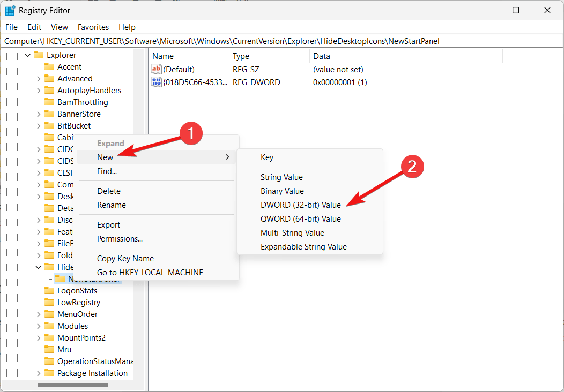Expand the MenuOrder tree node
The height and width of the screenshot is (392, 564).
tap(39, 314)
